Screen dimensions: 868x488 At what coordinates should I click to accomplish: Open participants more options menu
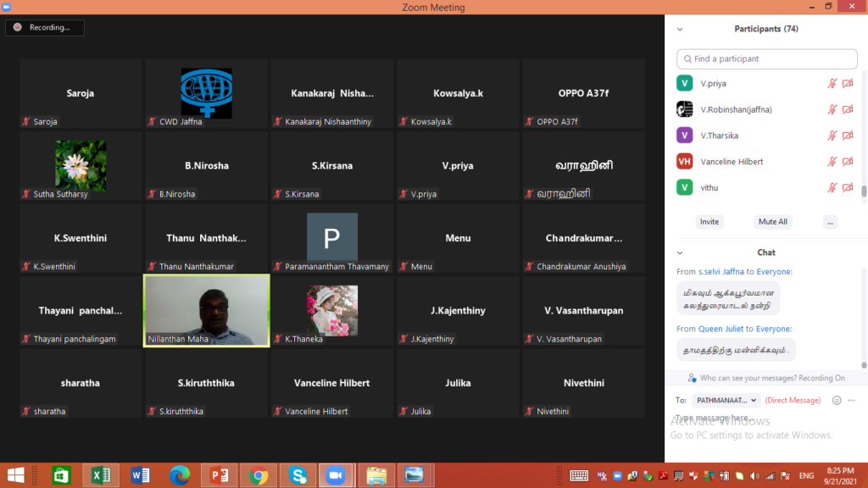tap(830, 222)
